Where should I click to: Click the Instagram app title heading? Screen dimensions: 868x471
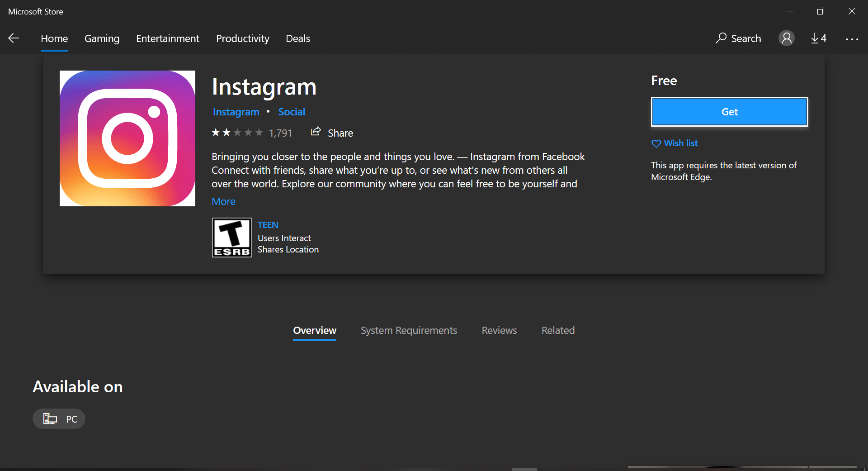[x=264, y=87]
